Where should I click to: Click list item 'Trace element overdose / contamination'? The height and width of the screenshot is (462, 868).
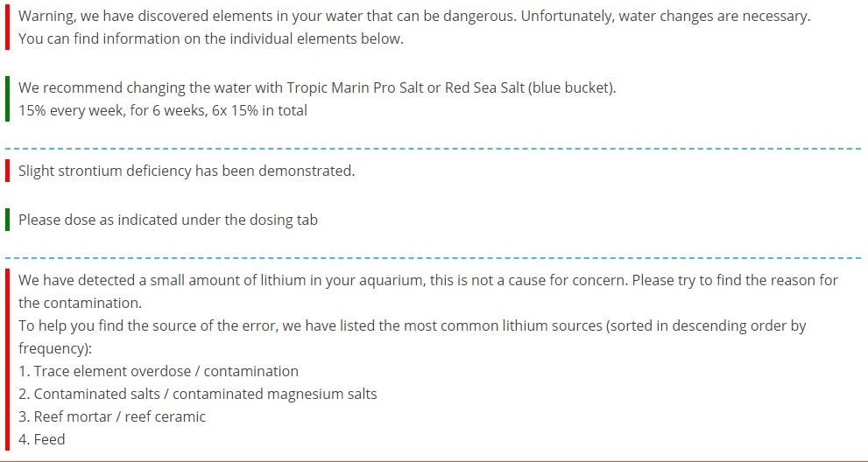coord(159,371)
